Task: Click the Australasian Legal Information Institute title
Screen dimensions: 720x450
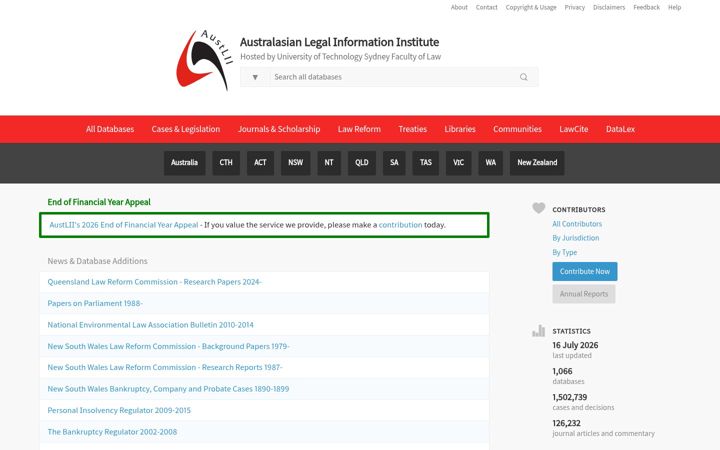Action: pyautogui.click(x=339, y=42)
